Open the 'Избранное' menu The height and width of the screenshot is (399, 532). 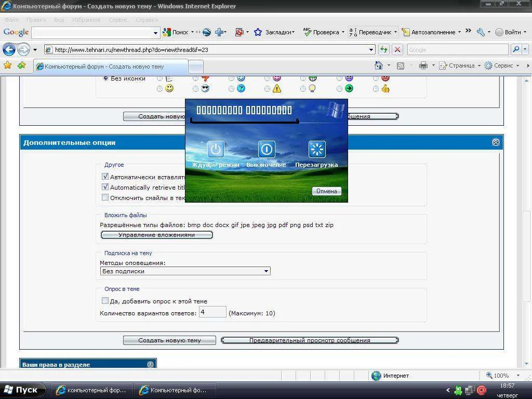tap(86, 20)
